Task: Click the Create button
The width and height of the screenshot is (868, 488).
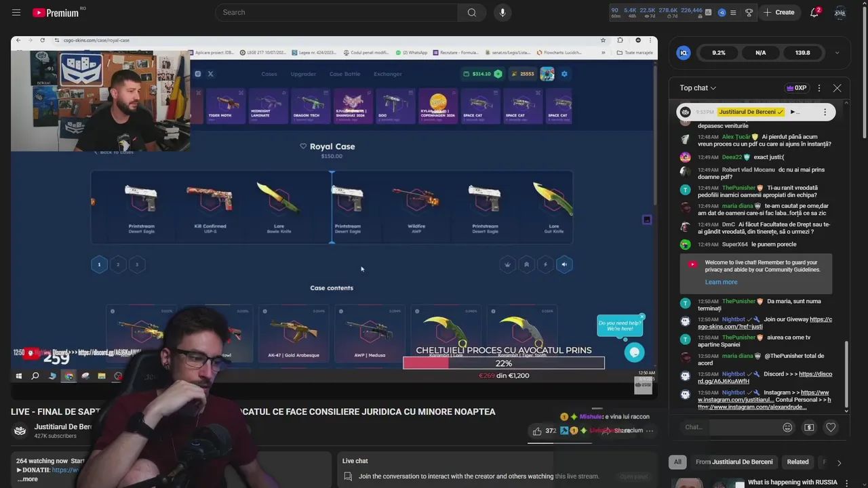Action: click(778, 12)
